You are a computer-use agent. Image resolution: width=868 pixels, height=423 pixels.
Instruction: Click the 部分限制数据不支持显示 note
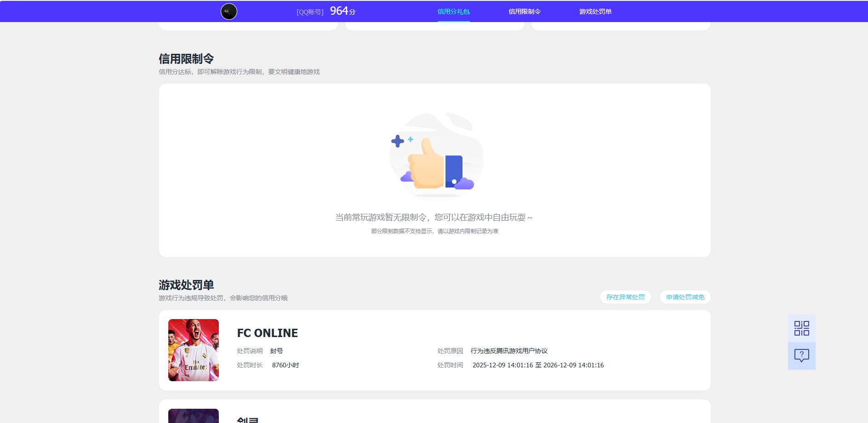click(x=434, y=231)
